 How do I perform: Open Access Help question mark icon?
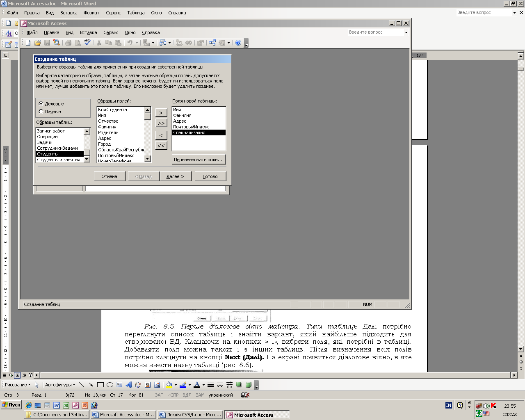coord(238,43)
